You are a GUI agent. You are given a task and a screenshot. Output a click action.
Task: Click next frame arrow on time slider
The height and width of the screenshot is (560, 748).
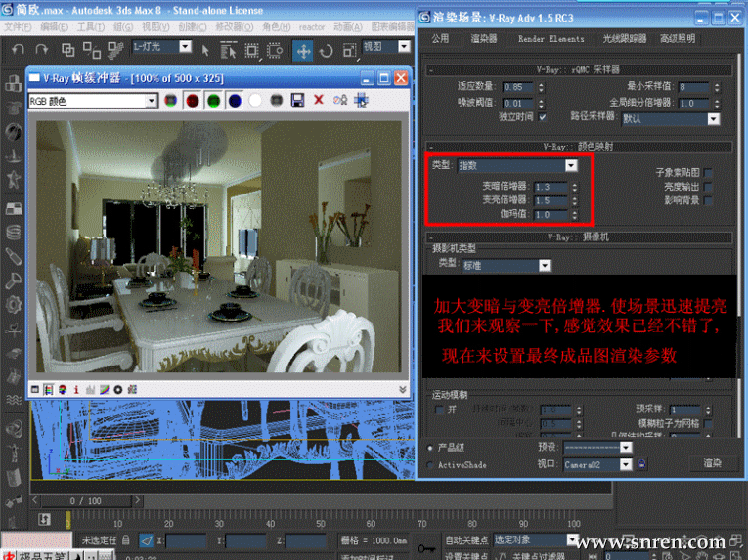(137, 500)
